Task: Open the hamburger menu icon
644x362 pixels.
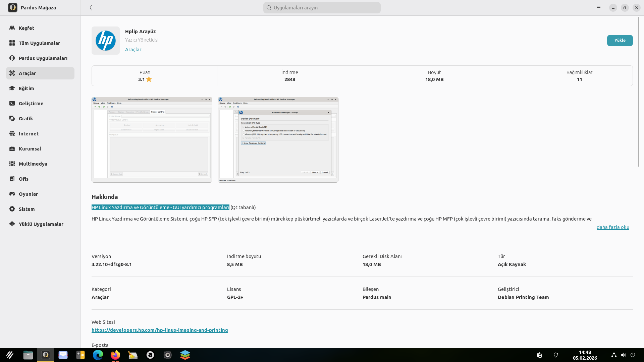Action: tap(599, 8)
